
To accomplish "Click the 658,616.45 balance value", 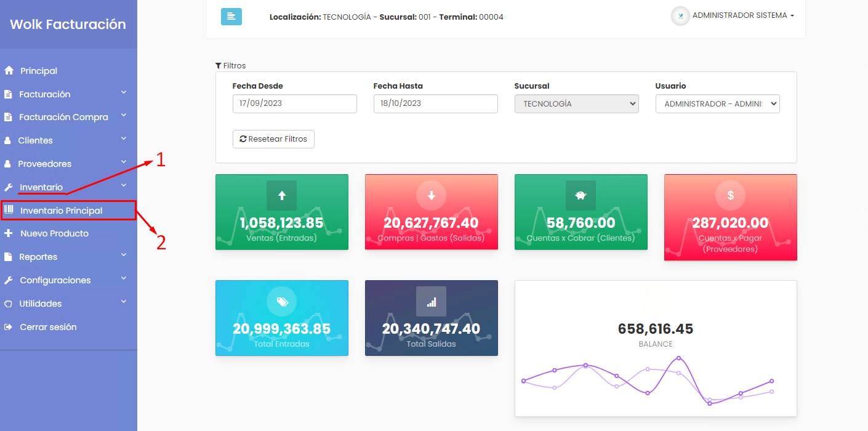I will pyautogui.click(x=656, y=329).
